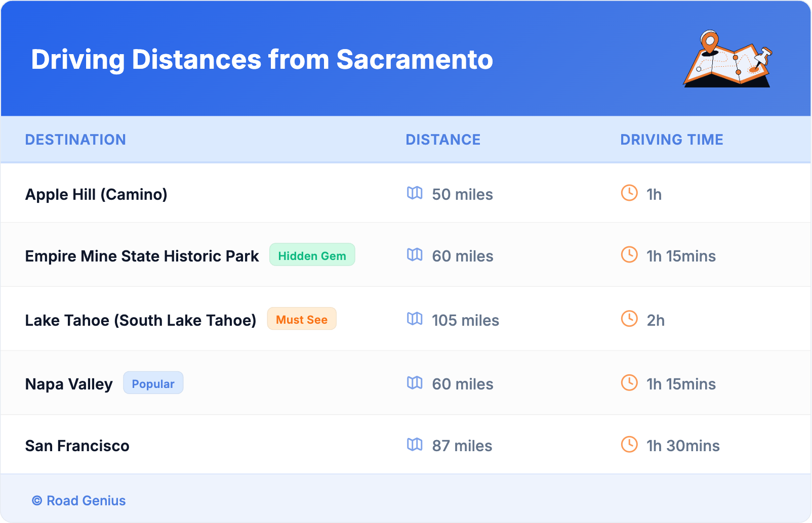Click the map icon beside 87 miles
The width and height of the screenshot is (812, 523).
(415, 445)
